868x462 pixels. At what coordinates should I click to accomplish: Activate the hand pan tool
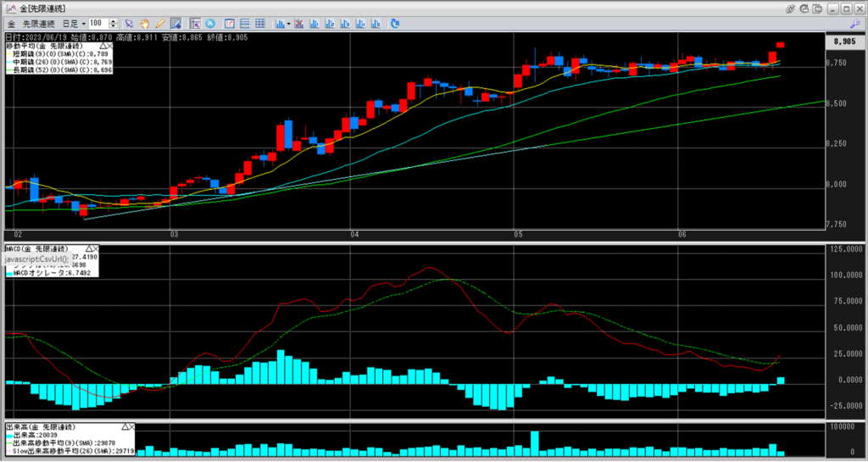145,23
